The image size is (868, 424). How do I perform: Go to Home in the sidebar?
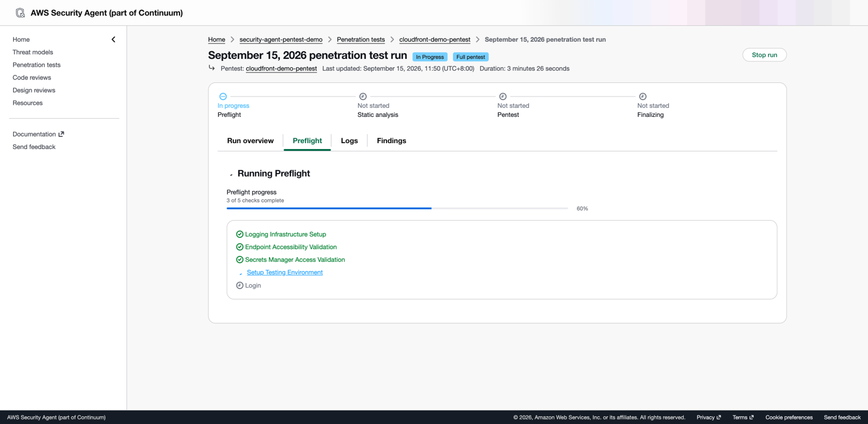click(x=21, y=39)
